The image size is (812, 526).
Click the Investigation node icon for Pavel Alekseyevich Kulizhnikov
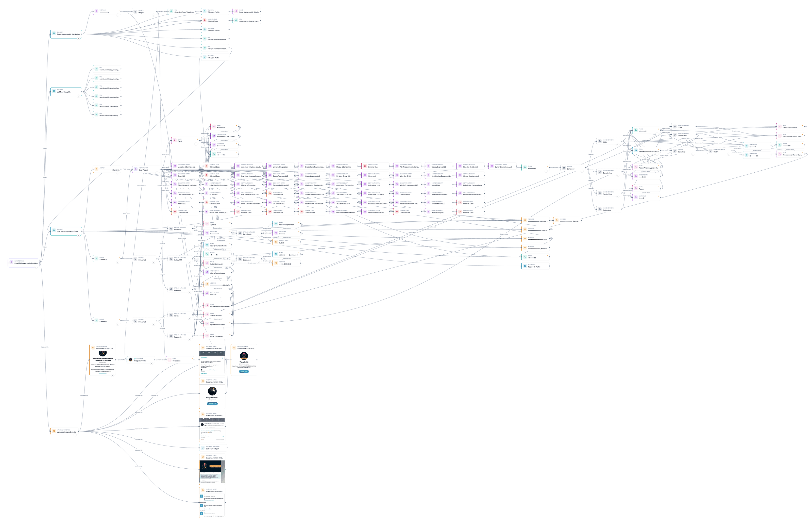(11, 262)
